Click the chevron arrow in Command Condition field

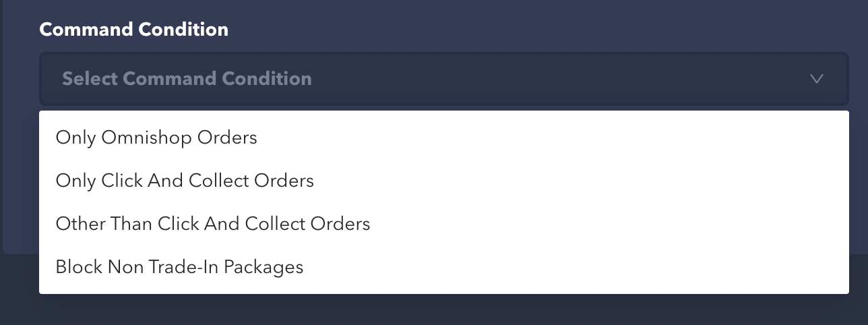point(816,79)
